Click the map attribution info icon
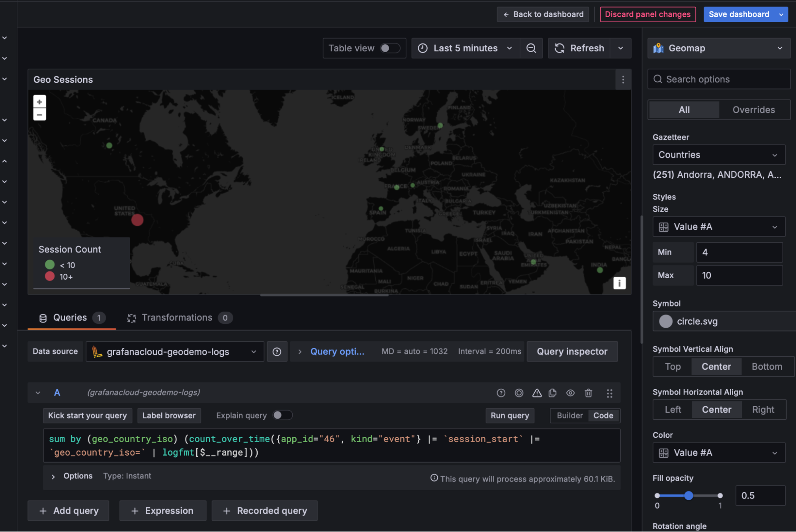This screenshot has width=796, height=532. [620, 283]
